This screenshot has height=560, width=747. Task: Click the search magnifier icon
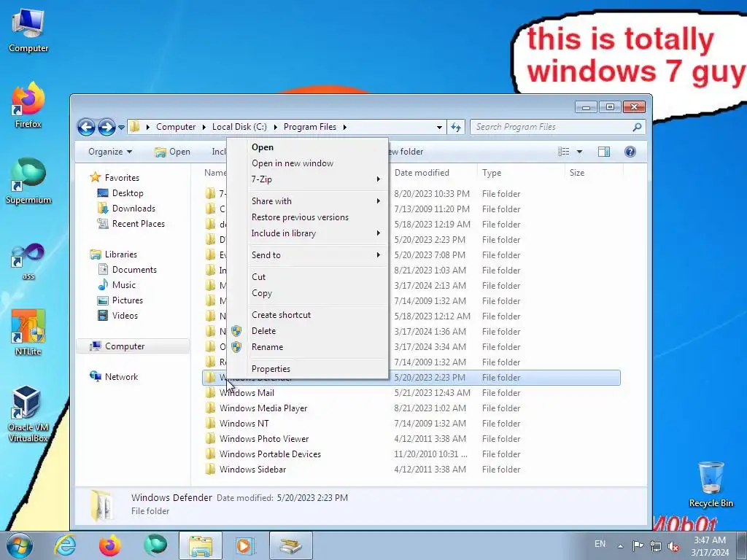[637, 127]
